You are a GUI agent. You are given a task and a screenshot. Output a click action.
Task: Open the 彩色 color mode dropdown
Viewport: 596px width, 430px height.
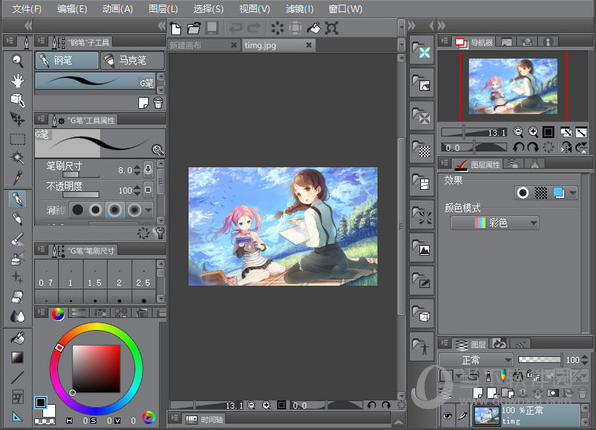coord(495,223)
